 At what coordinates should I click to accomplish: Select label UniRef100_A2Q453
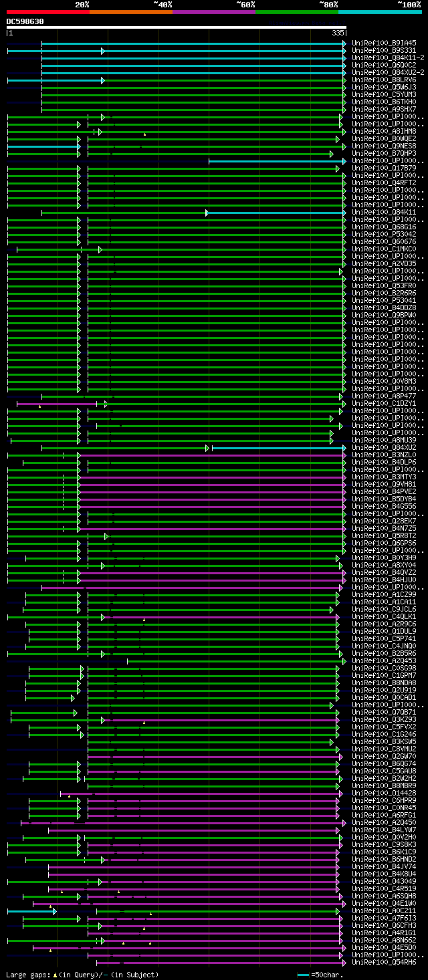click(x=384, y=660)
